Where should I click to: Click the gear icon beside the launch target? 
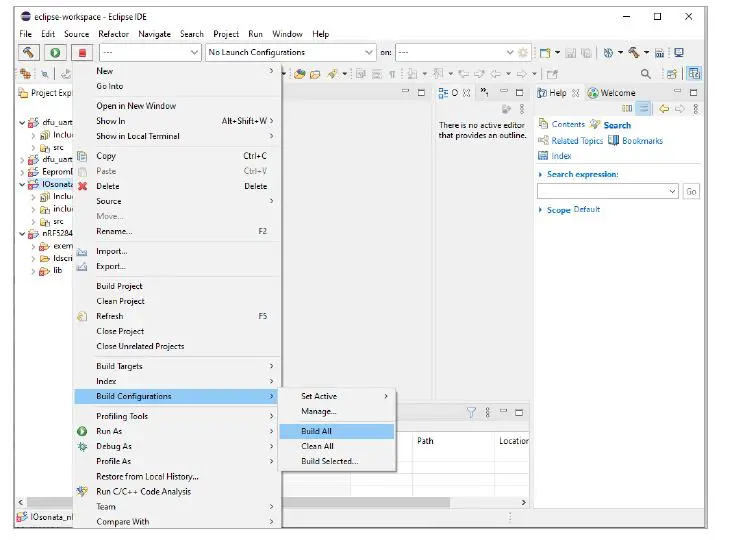[x=523, y=52]
